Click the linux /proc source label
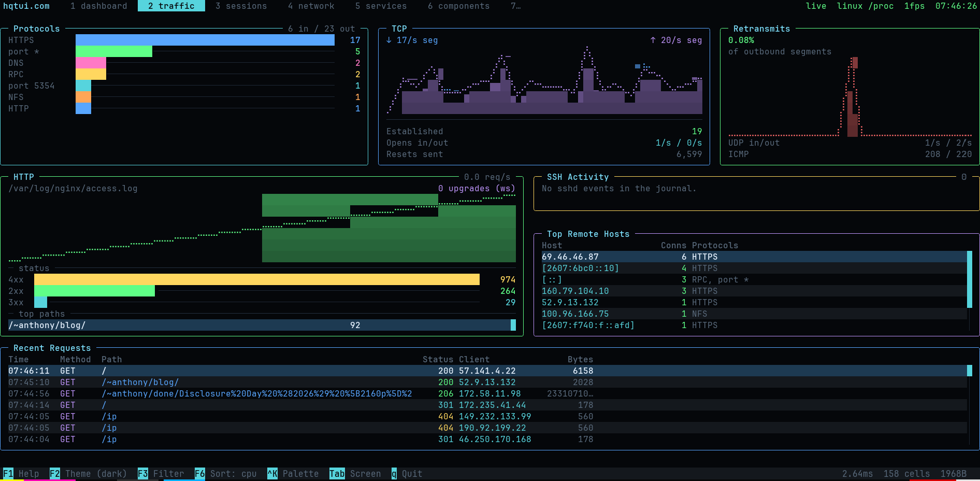The image size is (980, 481). (x=866, y=6)
